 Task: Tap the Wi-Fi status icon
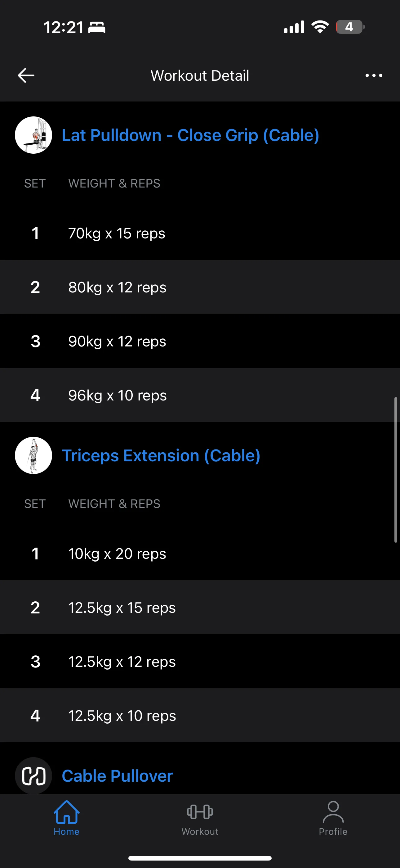(x=320, y=27)
